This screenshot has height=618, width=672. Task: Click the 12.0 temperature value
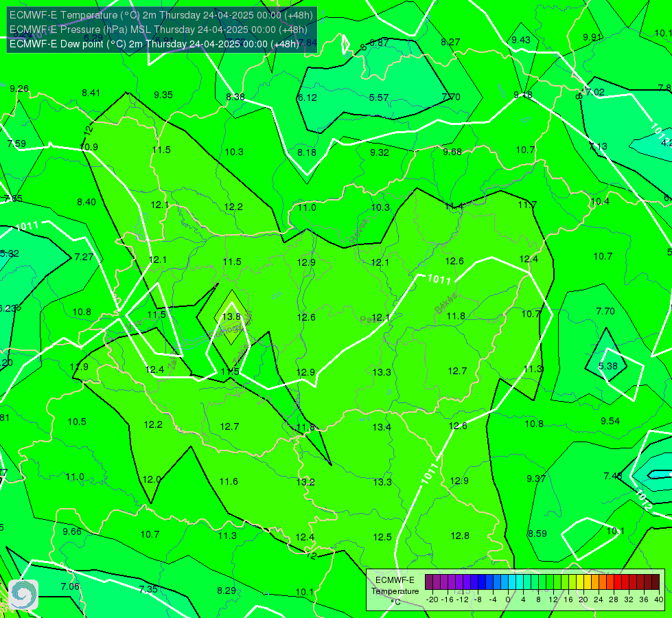click(x=151, y=479)
